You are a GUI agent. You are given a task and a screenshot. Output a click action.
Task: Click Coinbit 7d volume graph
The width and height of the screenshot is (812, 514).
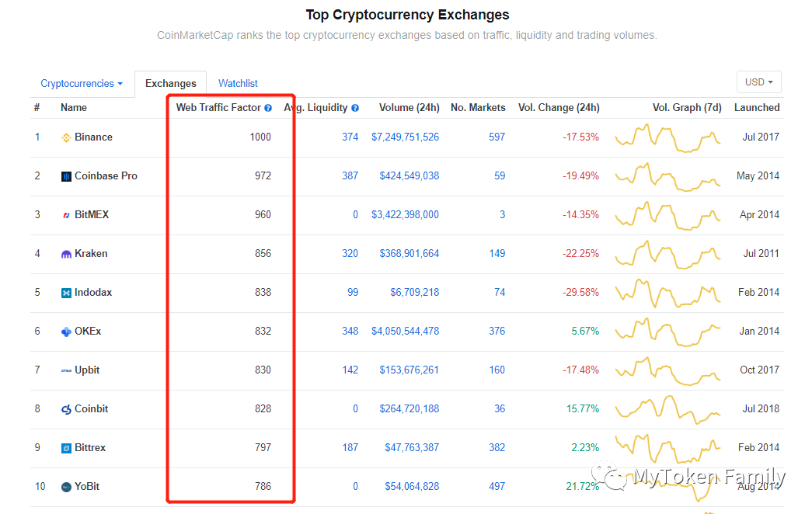pos(667,409)
